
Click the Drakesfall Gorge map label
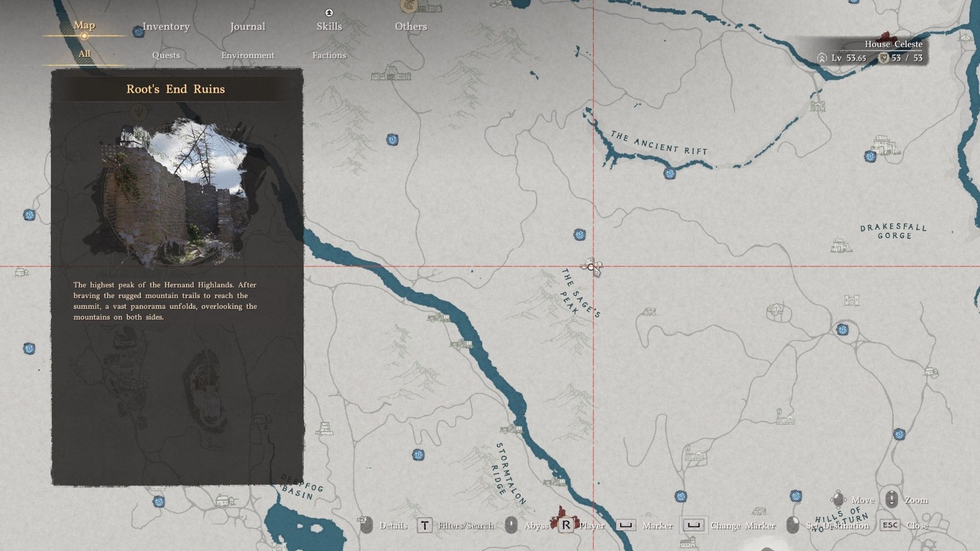point(893,231)
